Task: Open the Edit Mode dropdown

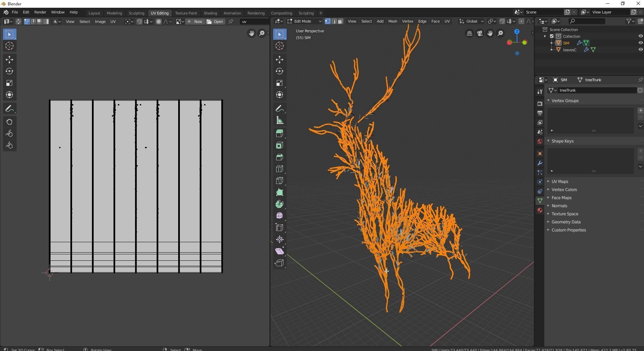Action: pos(304,21)
